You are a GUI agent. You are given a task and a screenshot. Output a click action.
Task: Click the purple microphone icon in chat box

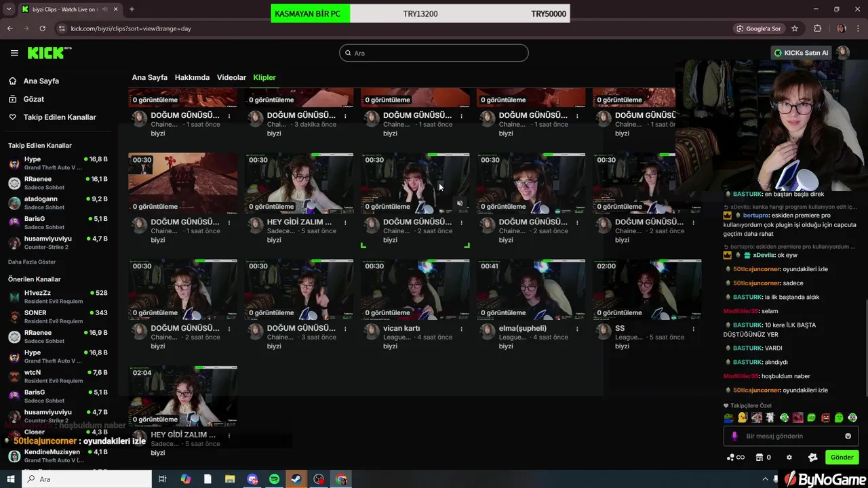[x=734, y=436]
